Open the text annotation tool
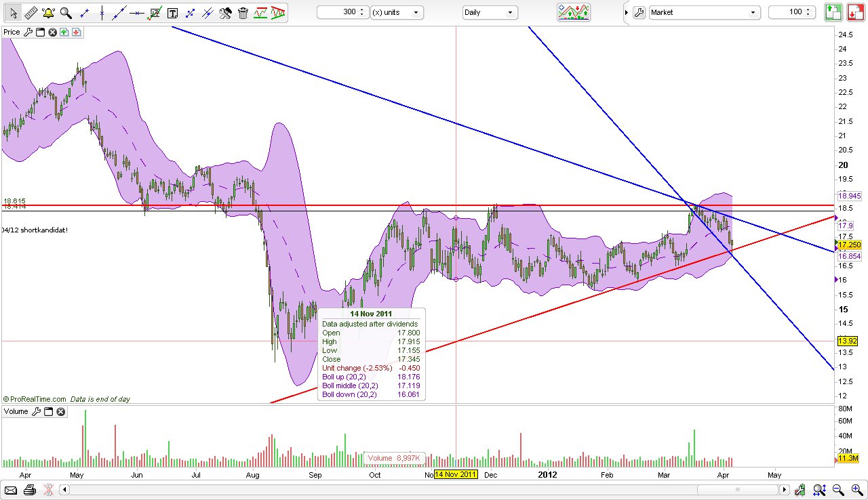 [x=171, y=12]
